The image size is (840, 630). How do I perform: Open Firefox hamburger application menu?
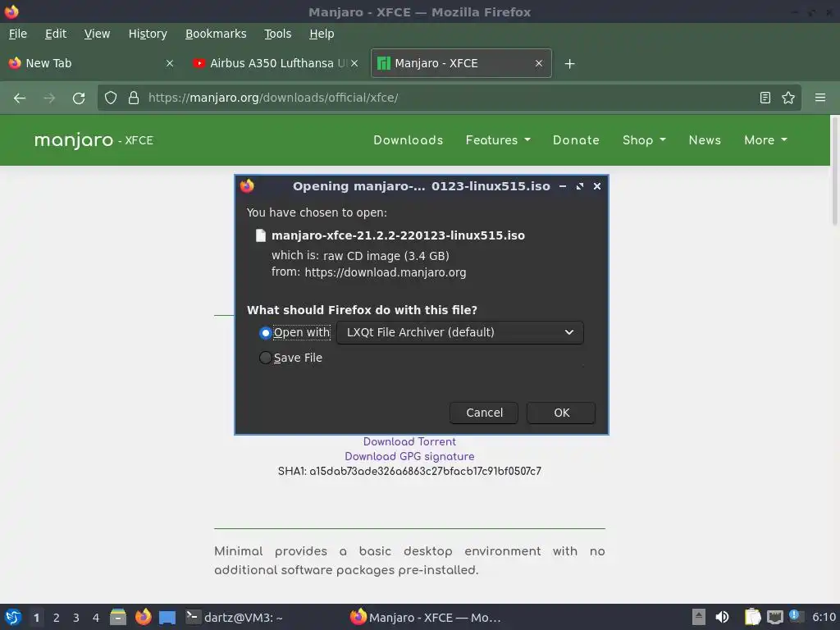pos(820,98)
